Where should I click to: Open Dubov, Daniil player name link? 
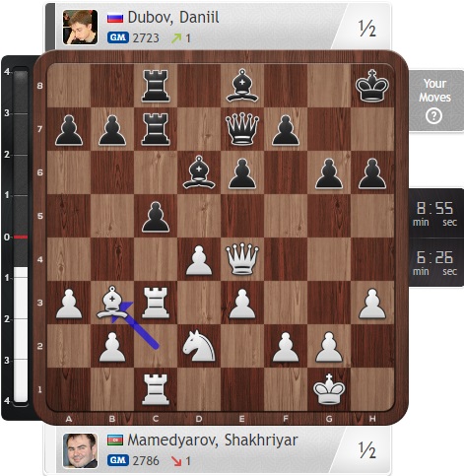tap(173, 17)
